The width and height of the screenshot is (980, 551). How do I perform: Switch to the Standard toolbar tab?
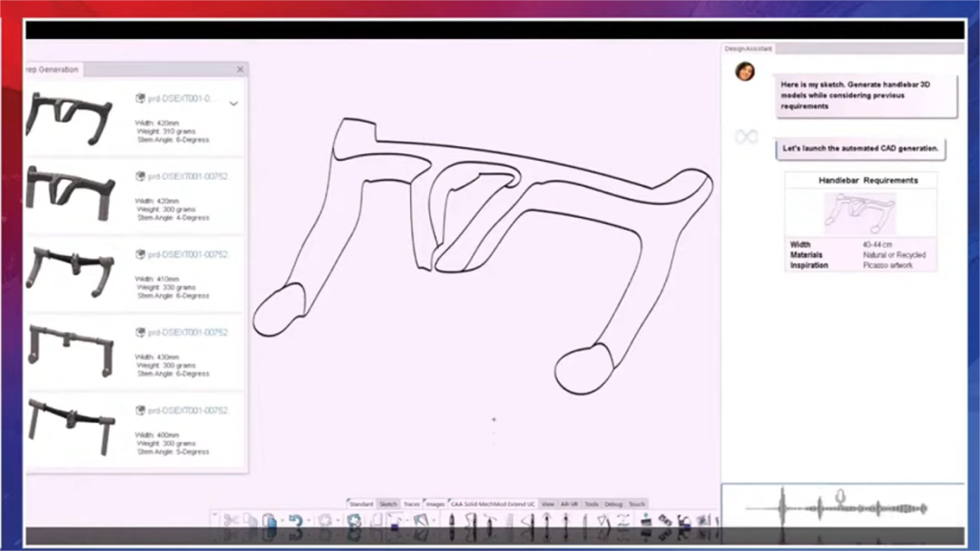pyautogui.click(x=361, y=504)
